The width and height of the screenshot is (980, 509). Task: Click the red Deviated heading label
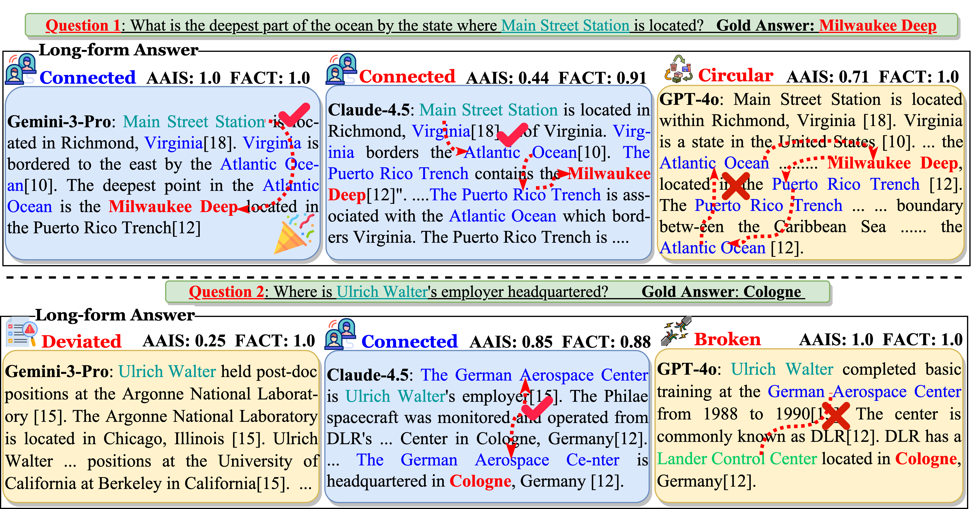click(x=81, y=341)
